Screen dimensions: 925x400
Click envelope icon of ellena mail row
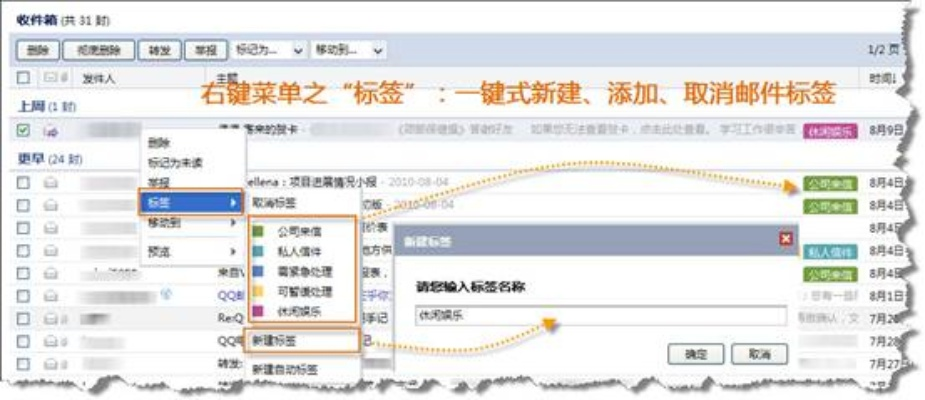[x=51, y=183]
